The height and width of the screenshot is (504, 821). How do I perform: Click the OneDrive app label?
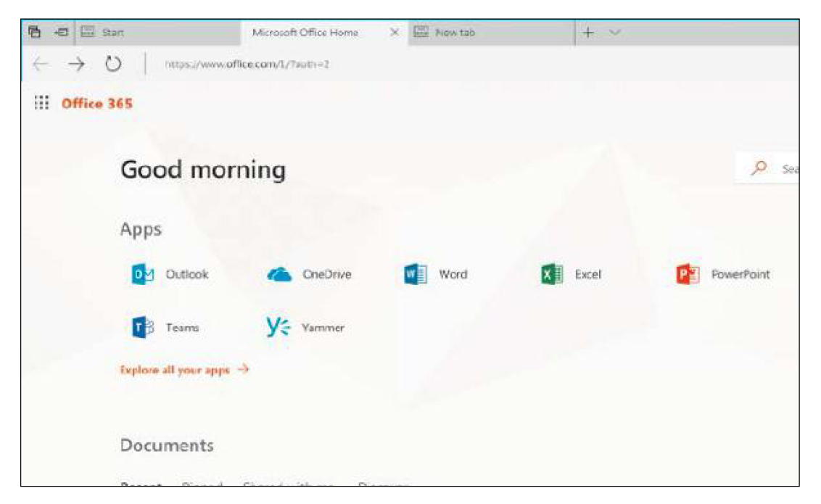(x=326, y=274)
